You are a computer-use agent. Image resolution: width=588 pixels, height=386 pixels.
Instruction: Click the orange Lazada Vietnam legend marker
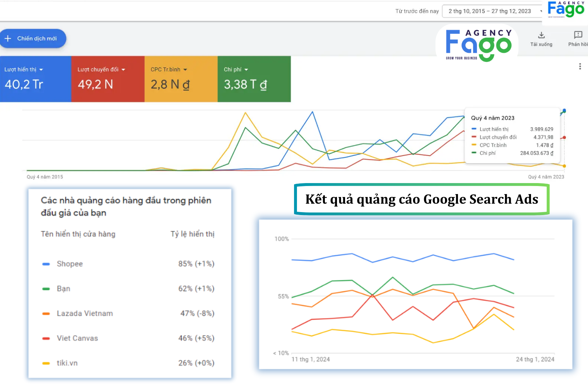pos(46,314)
